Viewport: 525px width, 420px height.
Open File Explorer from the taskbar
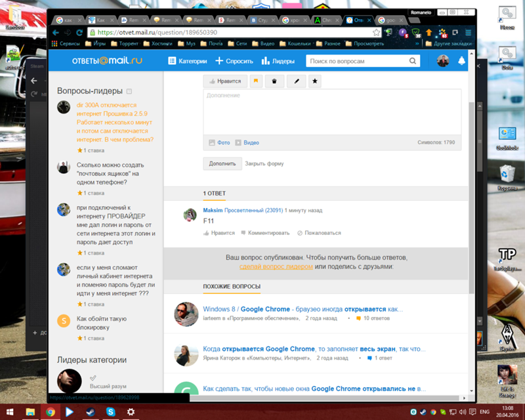[30, 411]
